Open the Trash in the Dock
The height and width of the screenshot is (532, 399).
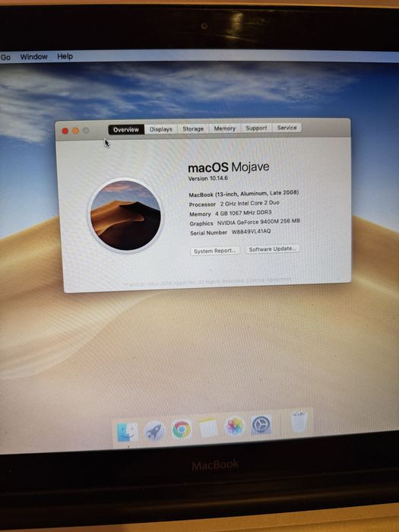pos(299,421)
